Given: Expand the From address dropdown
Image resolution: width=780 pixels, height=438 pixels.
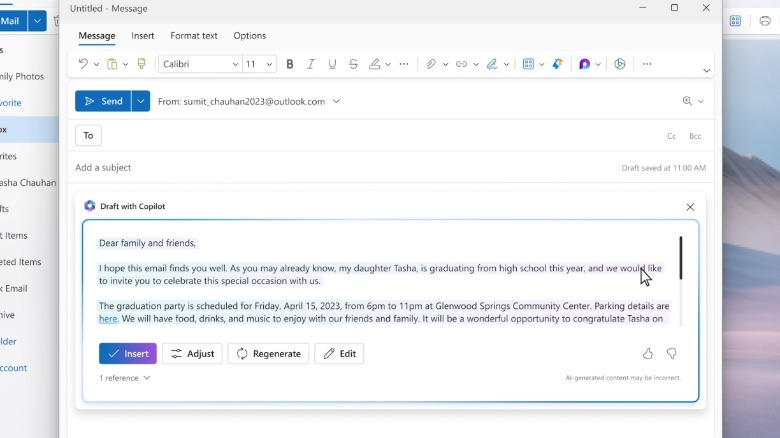Looking at the screenshot, I should click(336, 101).
